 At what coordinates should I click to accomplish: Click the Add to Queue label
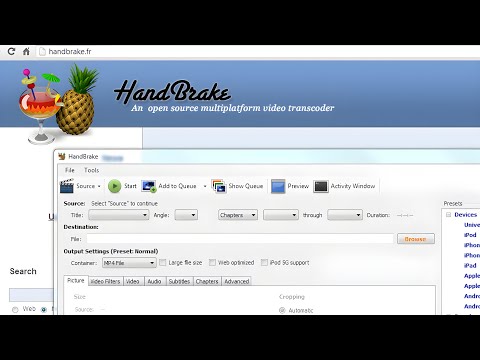[177, 186]
